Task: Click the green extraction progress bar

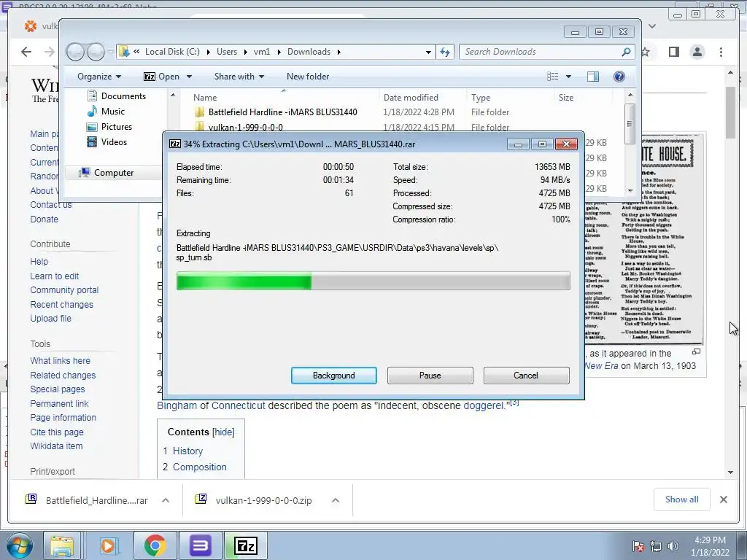Action: 373,281
